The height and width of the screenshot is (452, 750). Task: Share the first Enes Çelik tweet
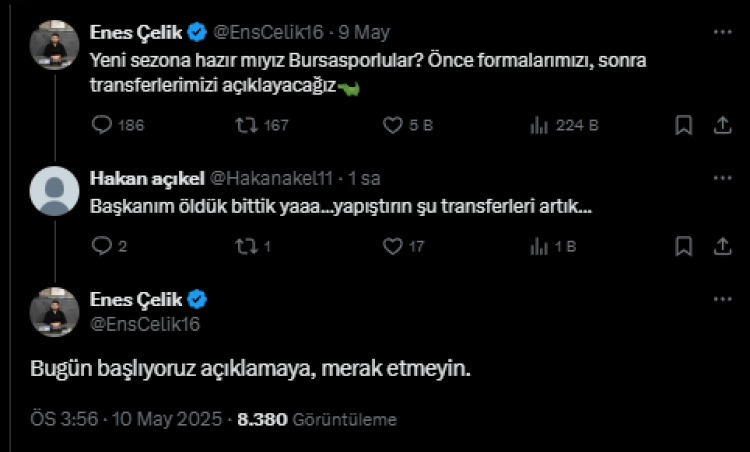click(722, 125)
